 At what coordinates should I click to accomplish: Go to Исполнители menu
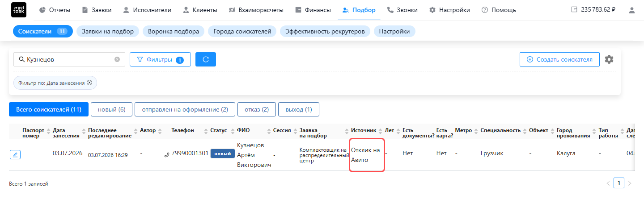click(x=147, y=10)
